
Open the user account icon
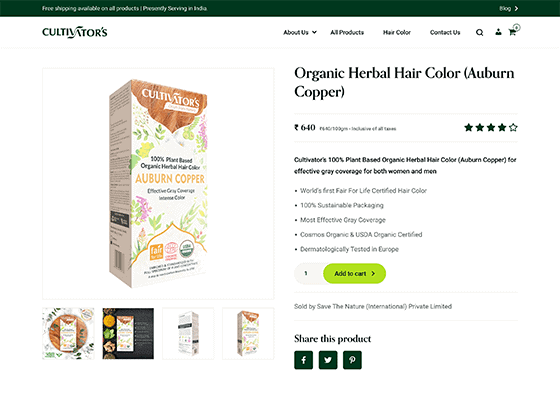(498, 32)
